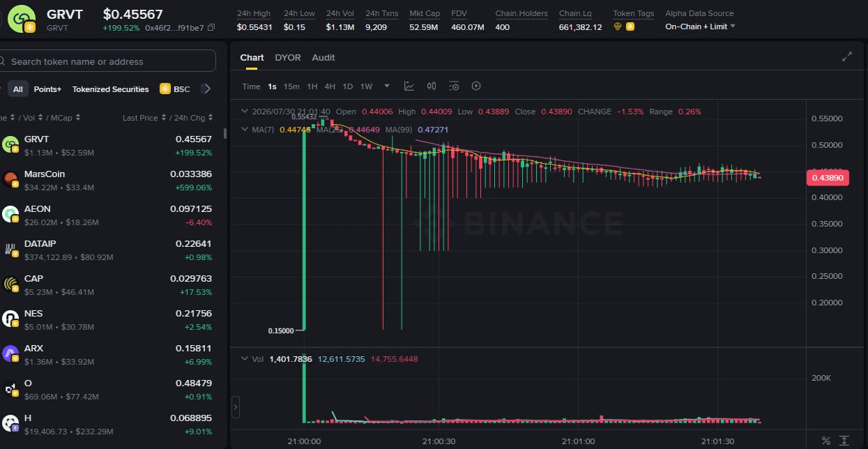Select the 15m time interval

(291, 86)
